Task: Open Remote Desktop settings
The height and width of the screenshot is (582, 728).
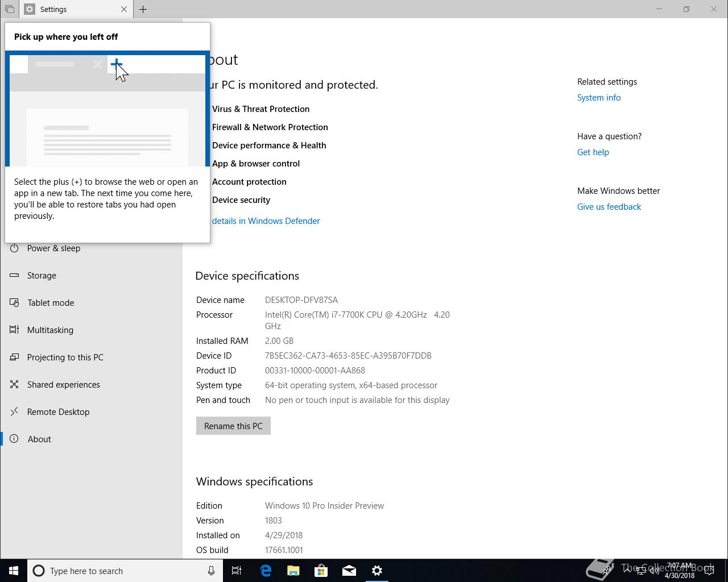Action: (x=58, y=411)
